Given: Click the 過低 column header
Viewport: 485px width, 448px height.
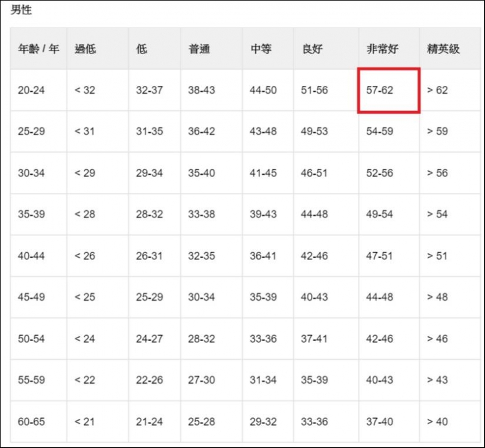Looking at the screenshot, I should pyautogui.click(x=85, y=49).
